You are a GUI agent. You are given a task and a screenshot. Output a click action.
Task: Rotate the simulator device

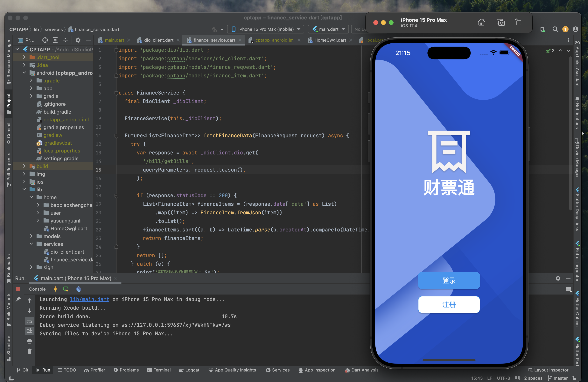pos(518,23)
